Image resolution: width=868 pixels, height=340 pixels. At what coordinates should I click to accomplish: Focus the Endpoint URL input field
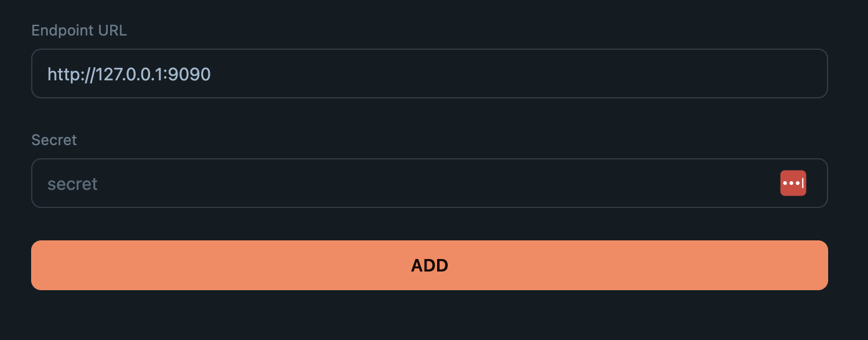(x=430, y=73)
